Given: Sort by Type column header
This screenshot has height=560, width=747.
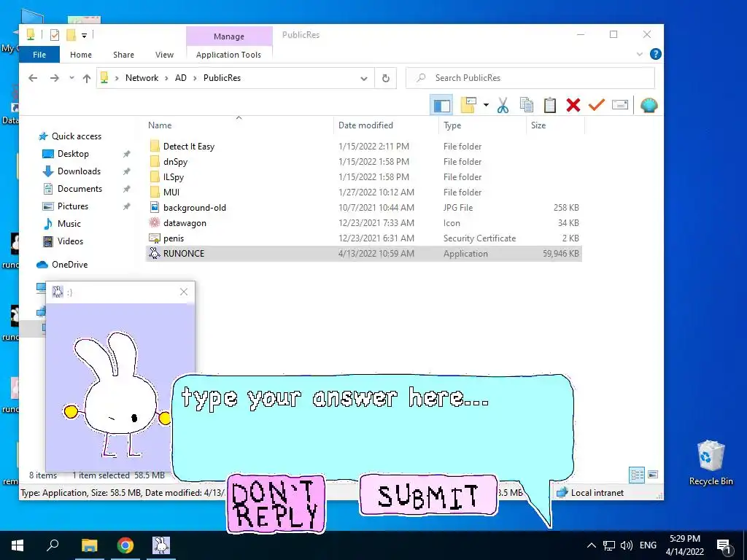Looking at the screenshot, I should [452, 125].
